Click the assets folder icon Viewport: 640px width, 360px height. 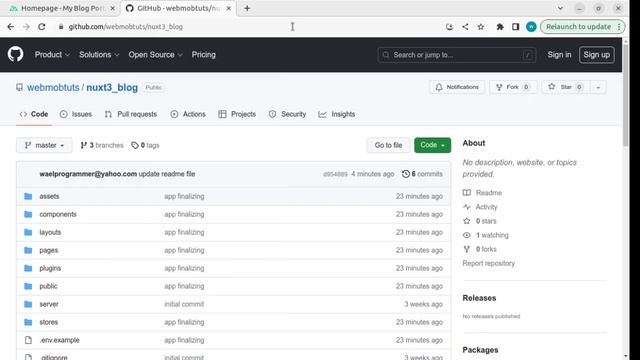tap(28, 196)
